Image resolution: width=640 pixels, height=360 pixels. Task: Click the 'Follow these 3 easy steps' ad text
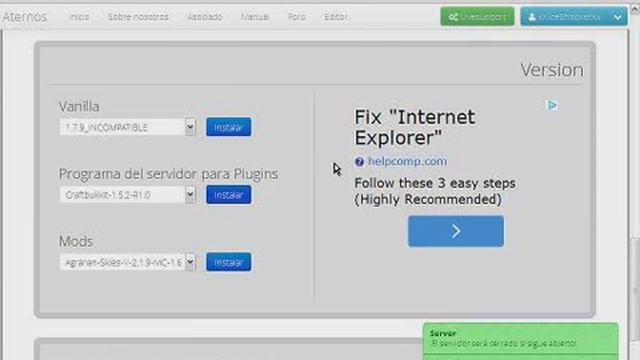point(435,183)
